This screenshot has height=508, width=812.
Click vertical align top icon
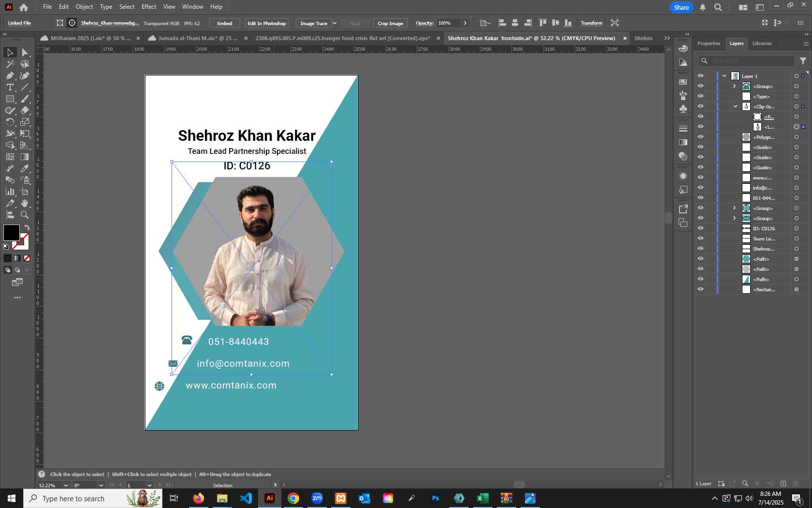[543, 23]
